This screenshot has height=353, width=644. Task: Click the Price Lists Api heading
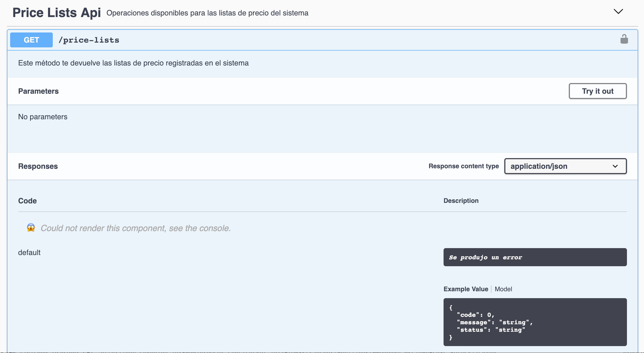[x=57, y=13]
